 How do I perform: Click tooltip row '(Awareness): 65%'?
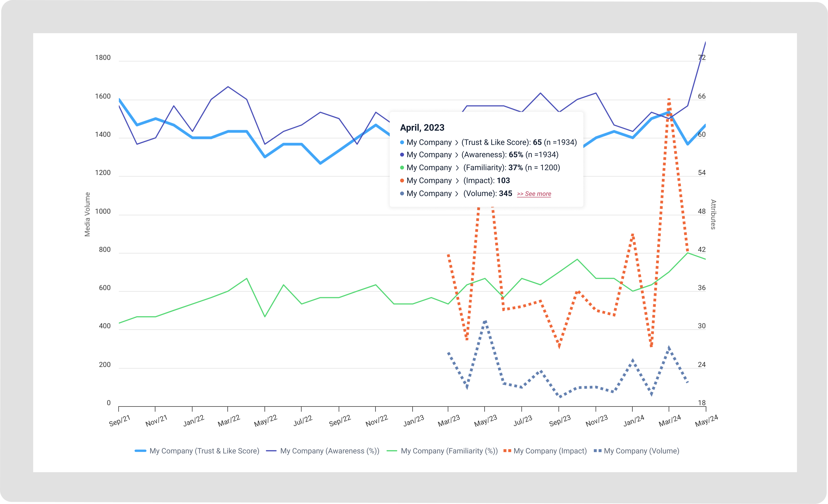coord(479,154)
